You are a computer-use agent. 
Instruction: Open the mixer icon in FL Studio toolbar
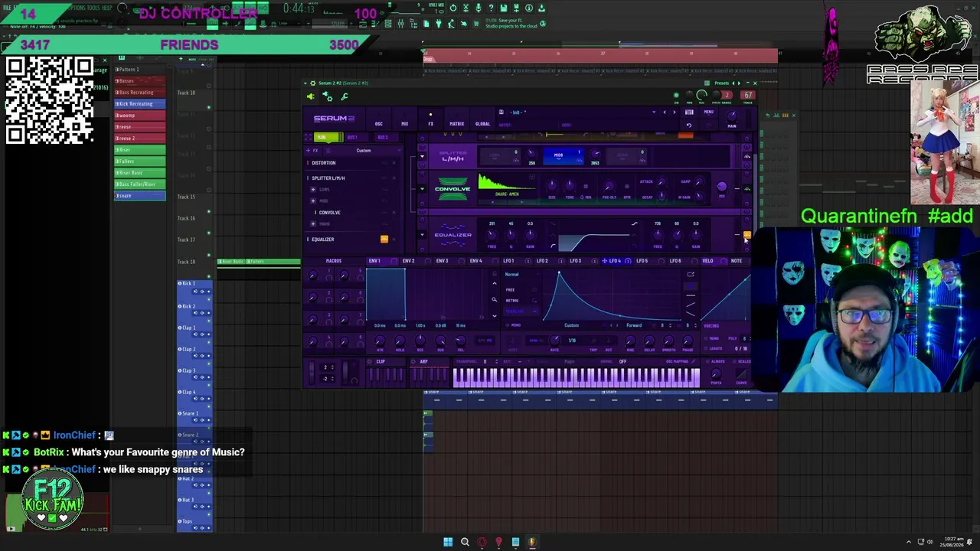click(x=400, y=24)
